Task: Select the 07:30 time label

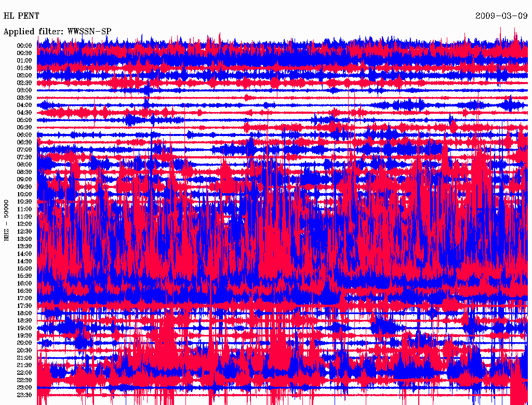Action: tap(24, 157)
